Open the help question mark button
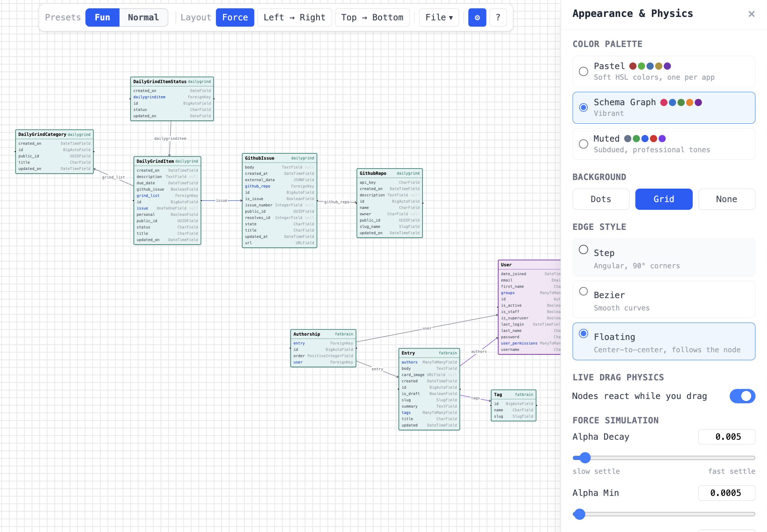This screenshot has height=532, width=767. [x=498, y=17]
